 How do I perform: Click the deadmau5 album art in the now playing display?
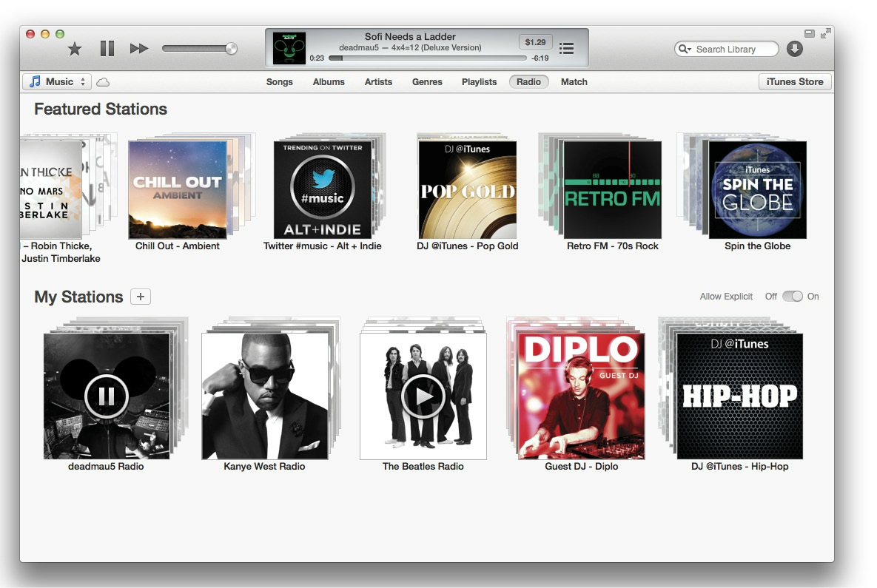tap(289, 48)
